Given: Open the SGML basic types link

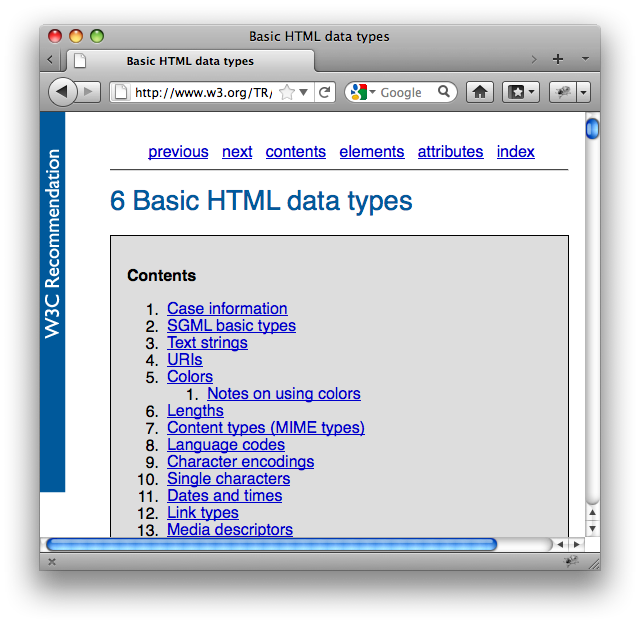Looking at the screenshot, I should [231, 326].
